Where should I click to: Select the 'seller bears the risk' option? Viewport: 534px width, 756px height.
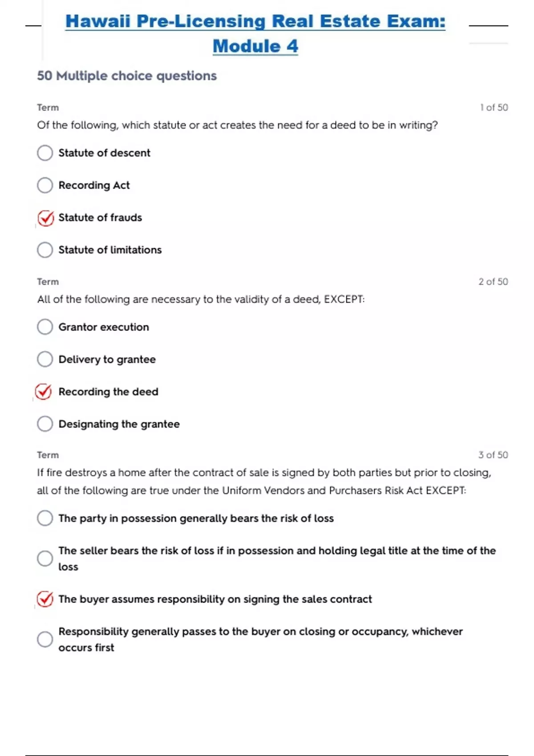[45, 559]
